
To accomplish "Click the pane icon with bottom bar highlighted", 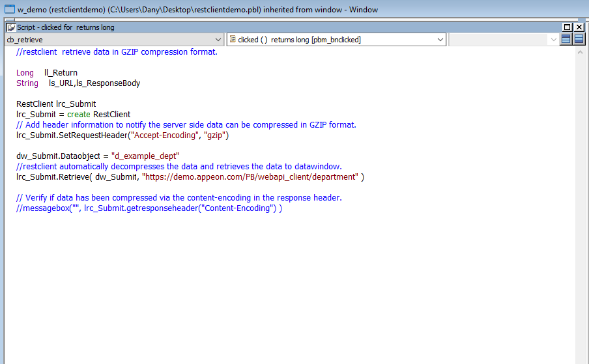I will coord(579,39).
